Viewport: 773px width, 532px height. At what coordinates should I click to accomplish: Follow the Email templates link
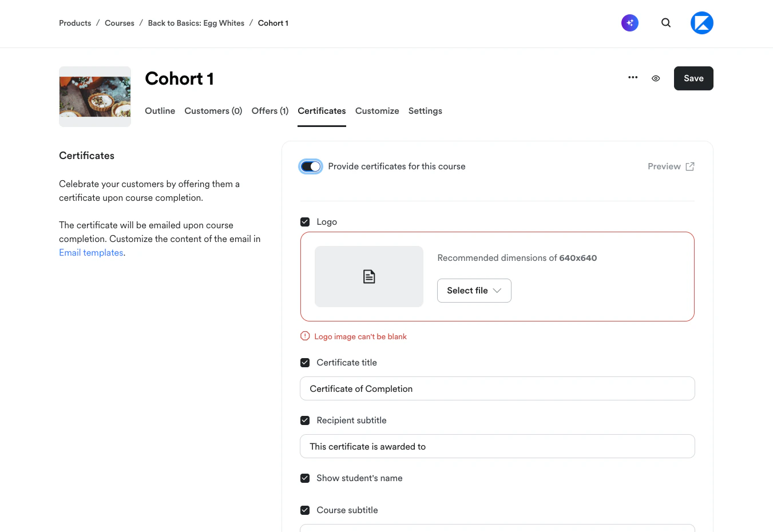pyautogui.click(x=91, y=253)
